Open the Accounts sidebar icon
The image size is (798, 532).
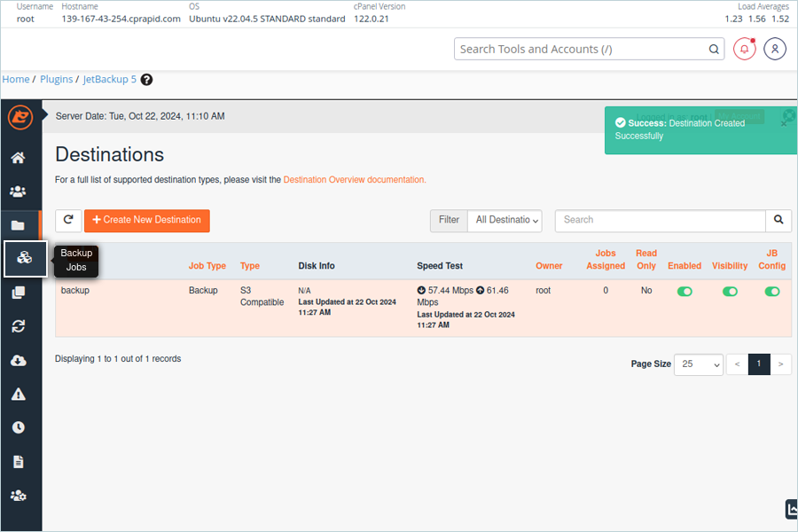(19, 192)
